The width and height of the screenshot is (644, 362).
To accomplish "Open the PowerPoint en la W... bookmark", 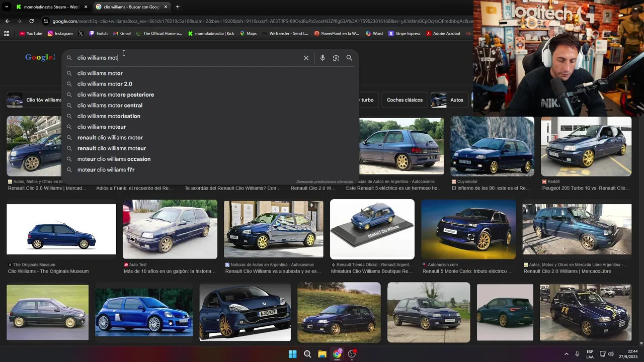I will click(337, 34).
